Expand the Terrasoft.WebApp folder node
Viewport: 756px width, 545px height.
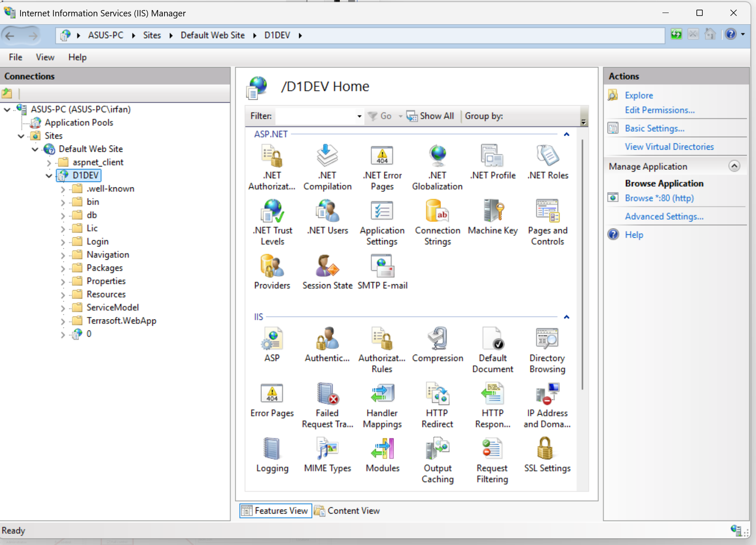click(x=63, y=321)
